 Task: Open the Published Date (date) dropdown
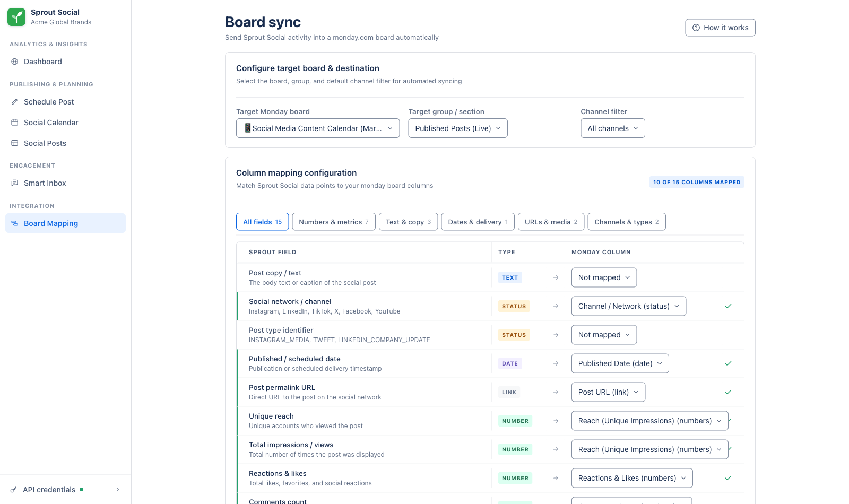[x=620, y=363]
